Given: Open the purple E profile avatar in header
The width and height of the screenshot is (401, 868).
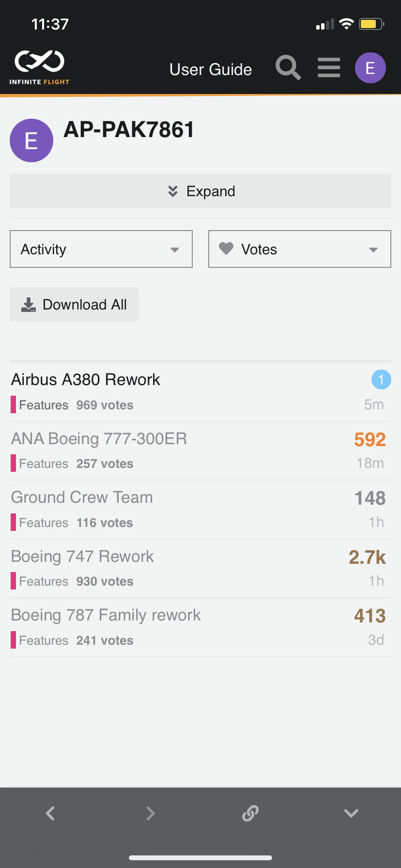Looking at the screenshot, I should [370, 68].
